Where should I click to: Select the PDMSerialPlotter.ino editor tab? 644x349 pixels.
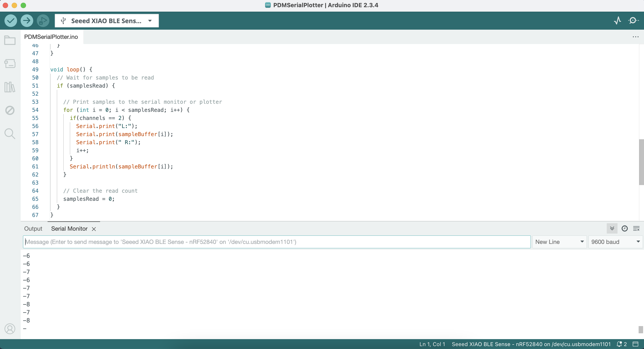[51, 37]
